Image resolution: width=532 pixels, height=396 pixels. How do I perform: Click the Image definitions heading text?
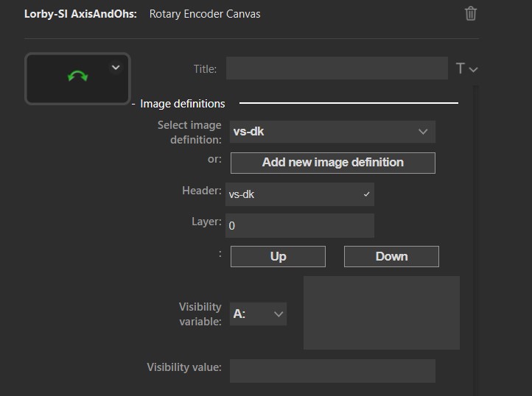(x=183, y=104)
